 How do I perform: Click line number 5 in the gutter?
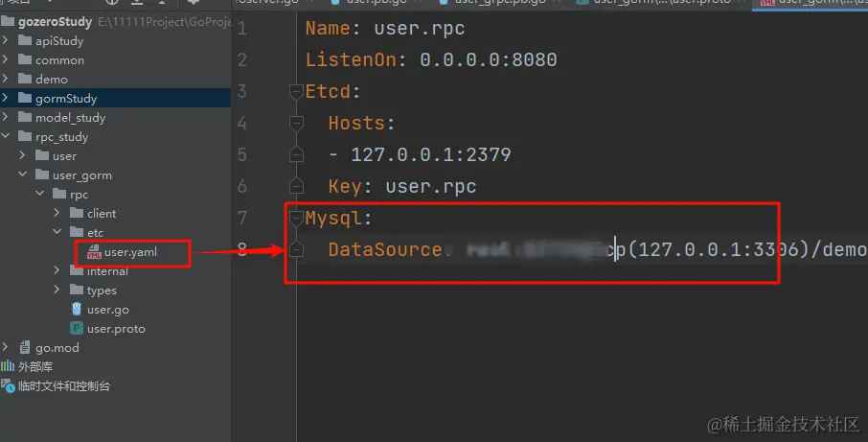coord(242,154)
